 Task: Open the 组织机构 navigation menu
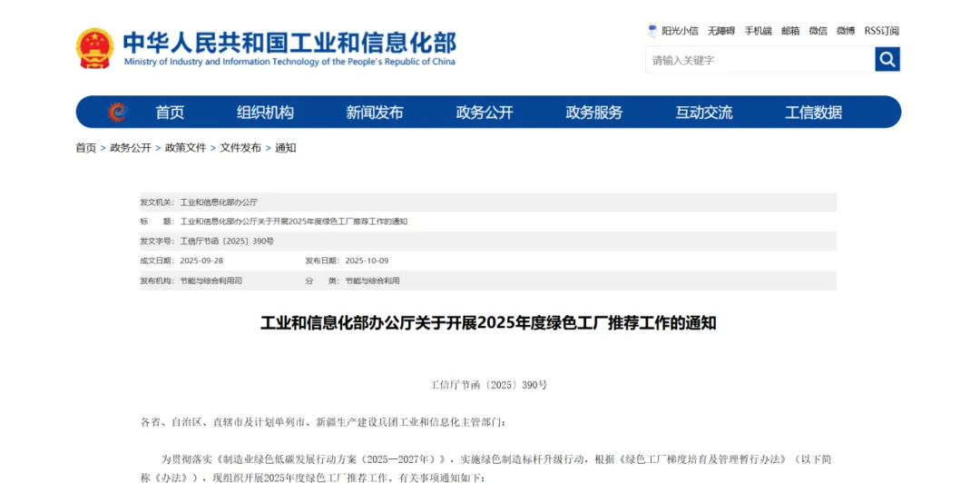point(265,113)
